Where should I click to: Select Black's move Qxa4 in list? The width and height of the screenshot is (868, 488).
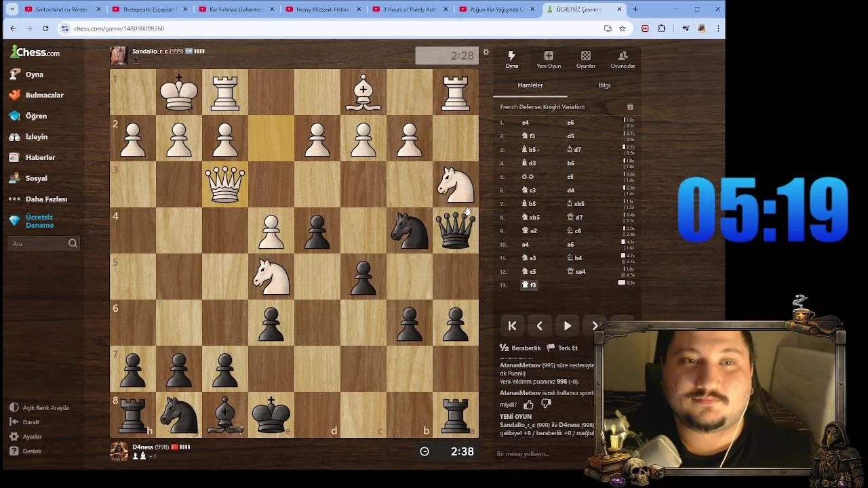[576, 272]
